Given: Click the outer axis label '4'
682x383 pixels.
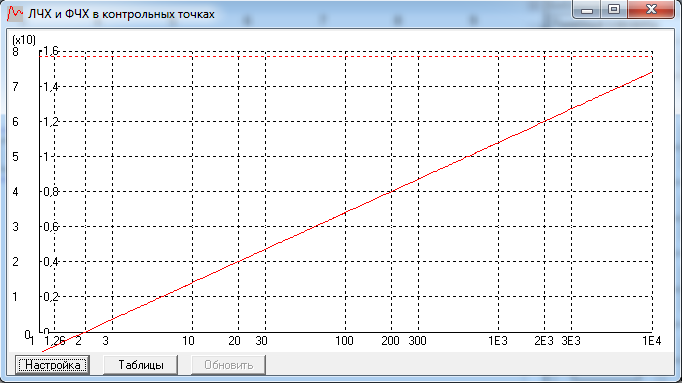Looking at the screenshot, I should (15, 192).
